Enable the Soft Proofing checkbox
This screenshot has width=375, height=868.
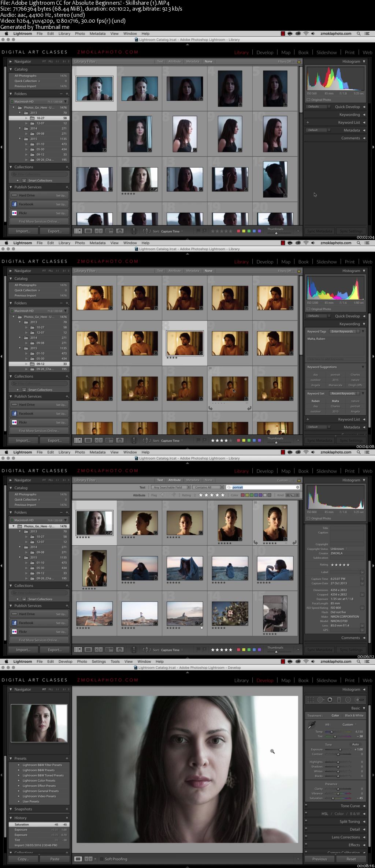click(x=101, y=859)
